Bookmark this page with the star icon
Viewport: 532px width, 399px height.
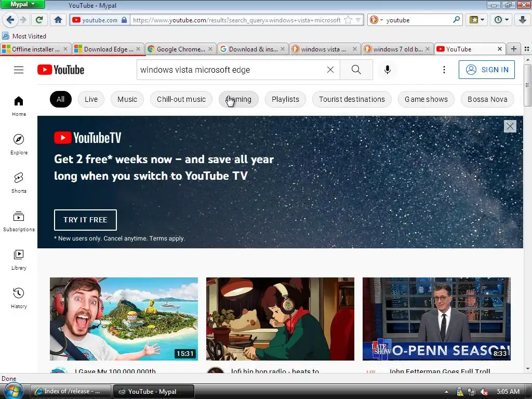pyautogui.click(x=348, y=20)
